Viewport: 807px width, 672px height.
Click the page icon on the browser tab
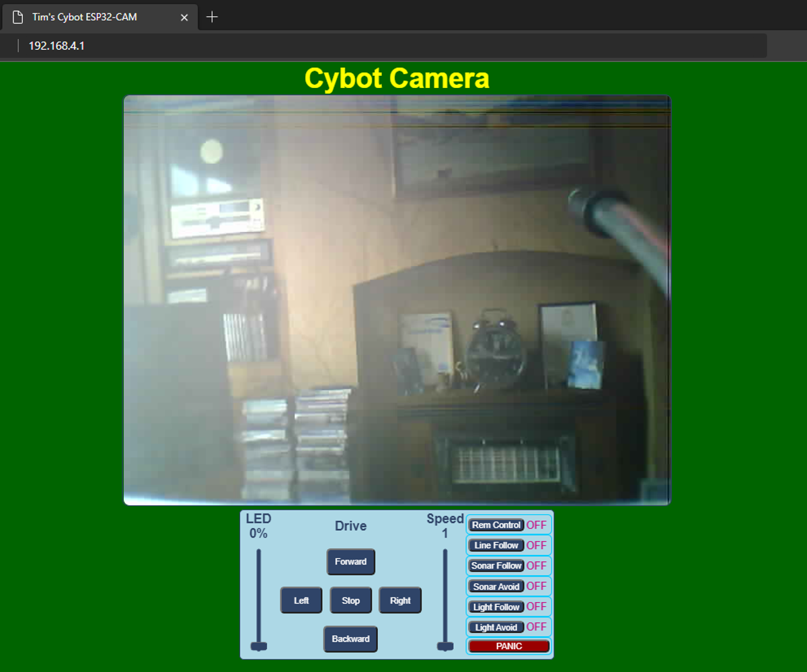click(17, 17)
